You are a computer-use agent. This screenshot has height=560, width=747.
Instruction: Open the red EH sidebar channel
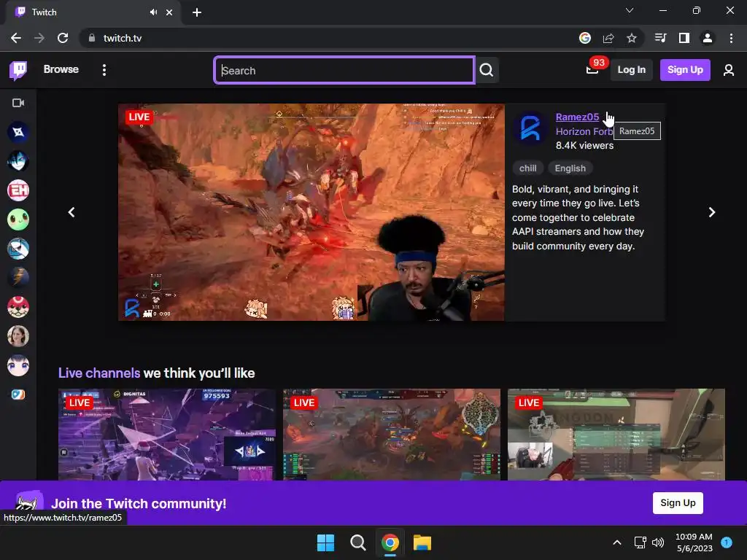coord(18,190)
